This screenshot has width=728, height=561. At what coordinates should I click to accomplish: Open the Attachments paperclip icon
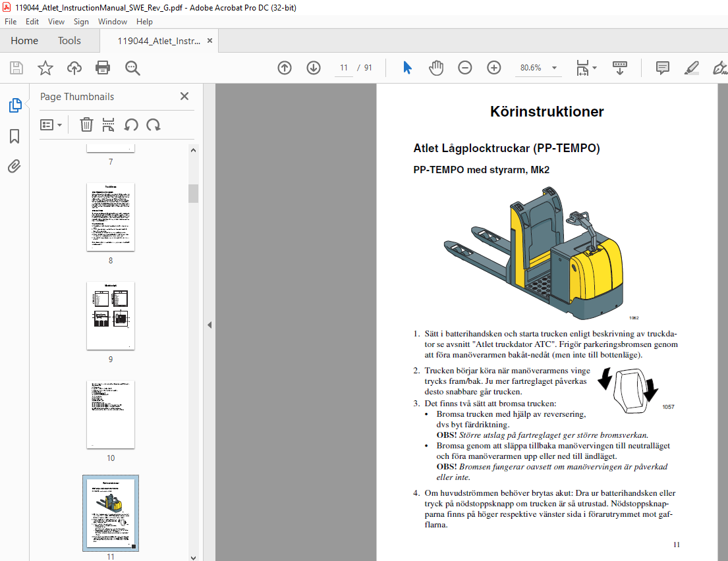coord(14,166)
